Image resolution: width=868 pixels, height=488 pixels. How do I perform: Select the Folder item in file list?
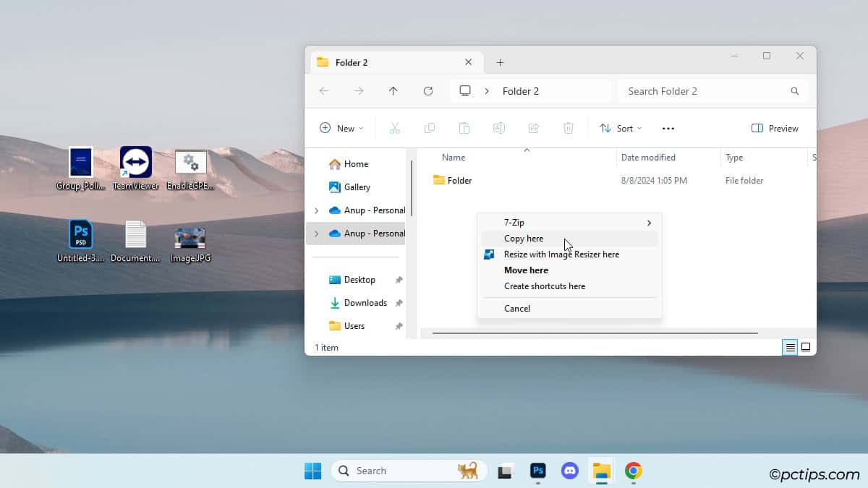pos(452,181)
